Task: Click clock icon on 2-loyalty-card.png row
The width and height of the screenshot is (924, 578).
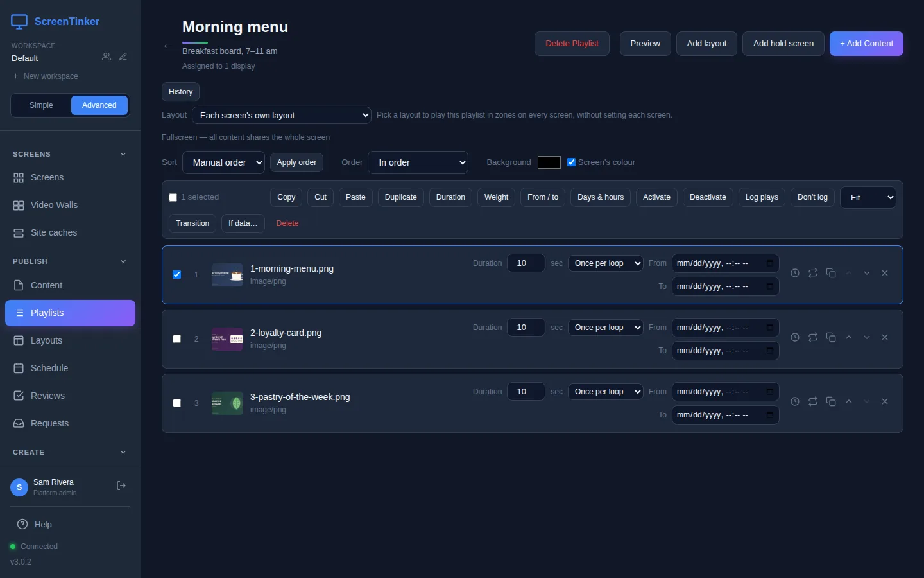Action: tap(795, 337)
